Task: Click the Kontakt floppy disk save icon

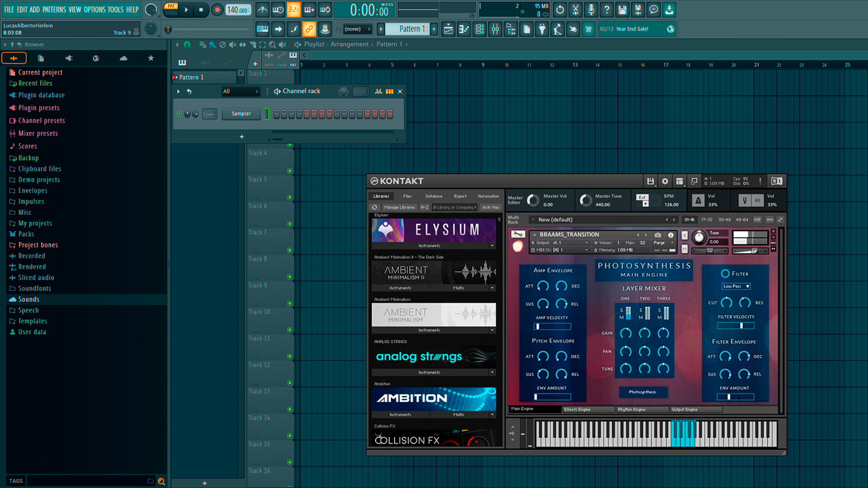Action: [650, 181]
